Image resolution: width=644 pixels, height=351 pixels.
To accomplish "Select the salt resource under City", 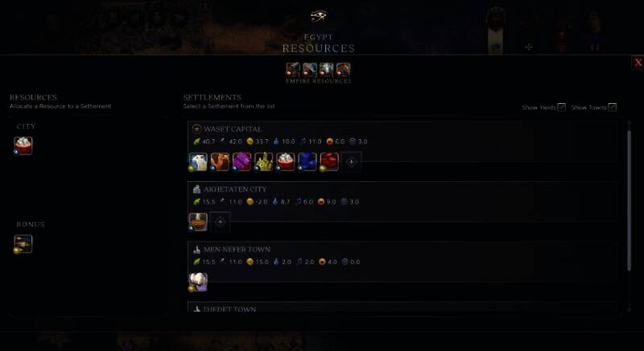I will pyautogui.click(x=23, y=146).
